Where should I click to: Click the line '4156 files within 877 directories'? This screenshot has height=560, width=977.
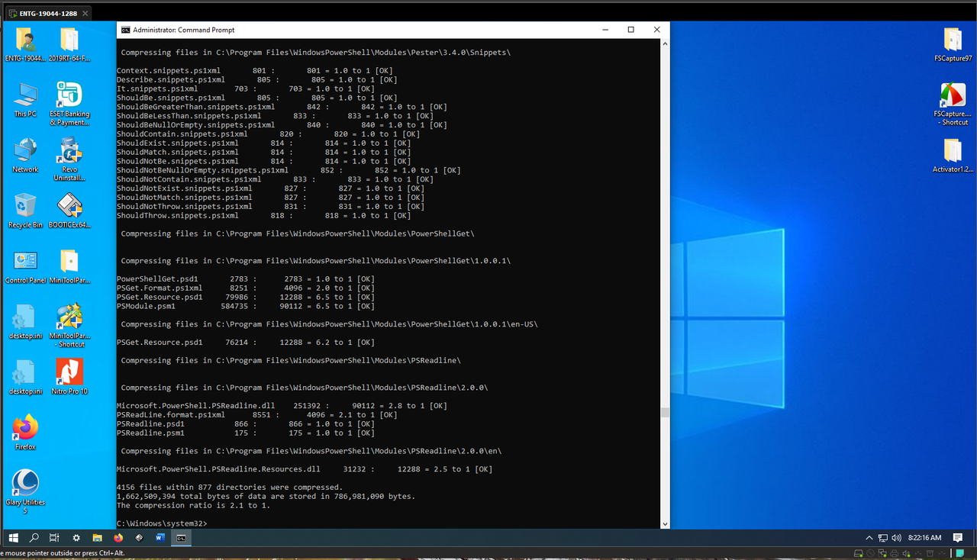point(230,487)
